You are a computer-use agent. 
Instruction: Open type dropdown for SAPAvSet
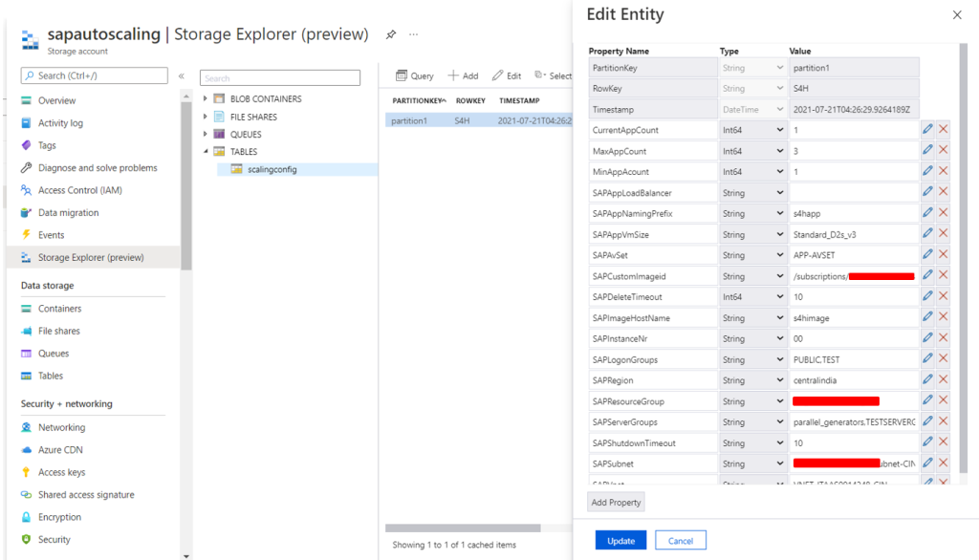coord(752,255)
